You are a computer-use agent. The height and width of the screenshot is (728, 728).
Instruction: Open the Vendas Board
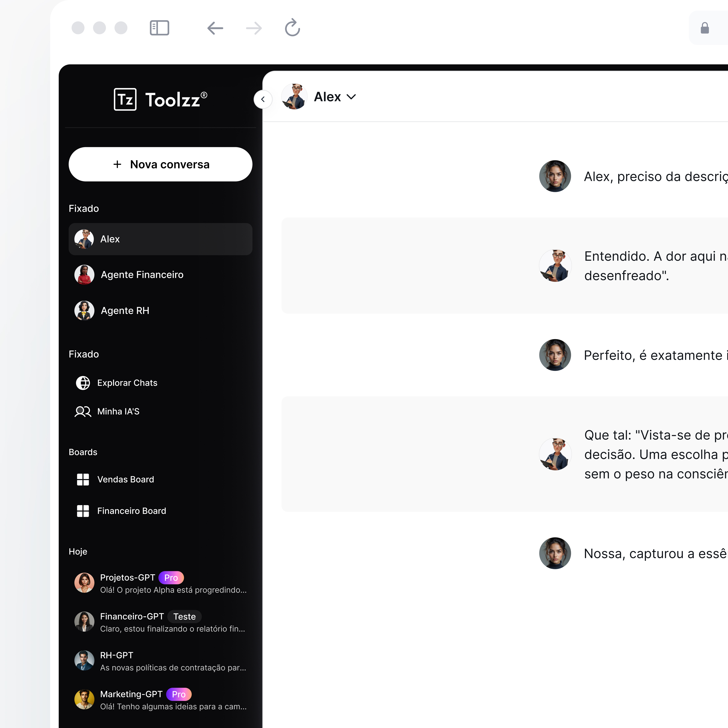click(161, 479)
